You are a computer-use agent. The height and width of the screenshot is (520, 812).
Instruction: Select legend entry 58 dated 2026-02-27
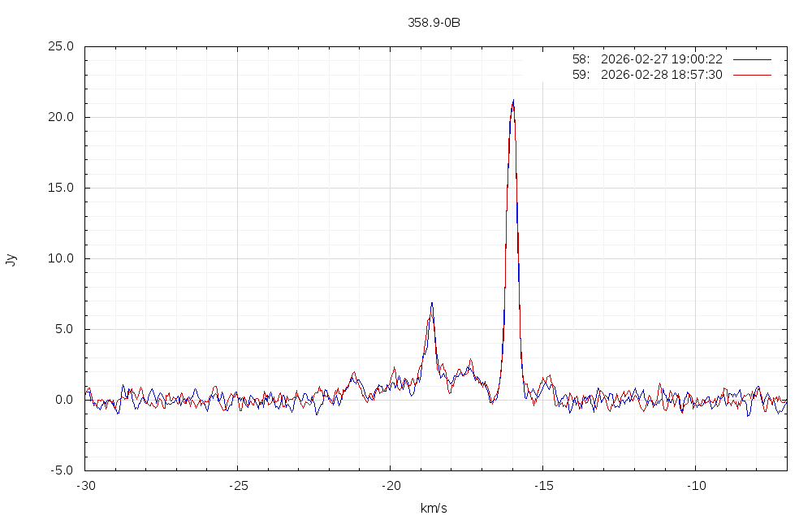(x=646, y=59)
